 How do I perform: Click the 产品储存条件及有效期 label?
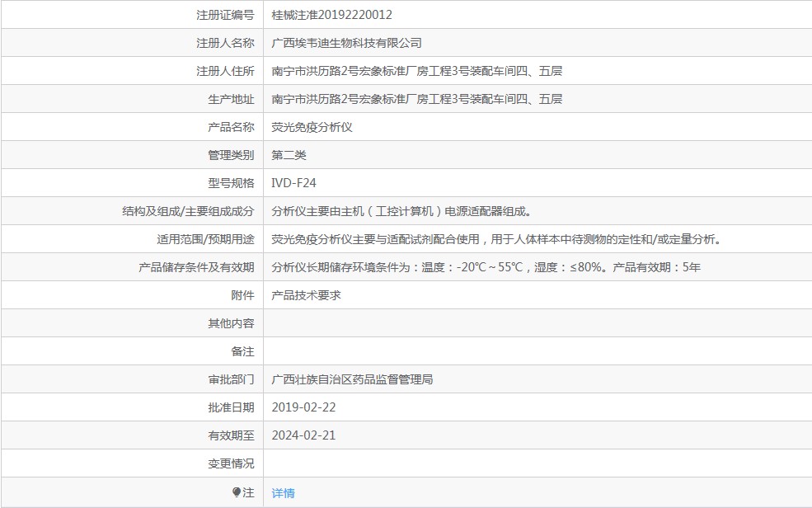(x=196, y=267)
